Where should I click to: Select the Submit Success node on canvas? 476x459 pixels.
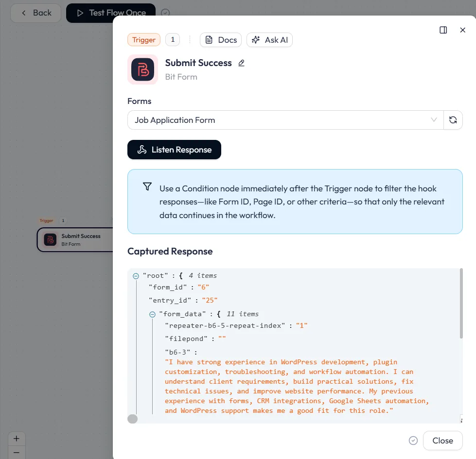pyautogui.click(x=75, y=240)
